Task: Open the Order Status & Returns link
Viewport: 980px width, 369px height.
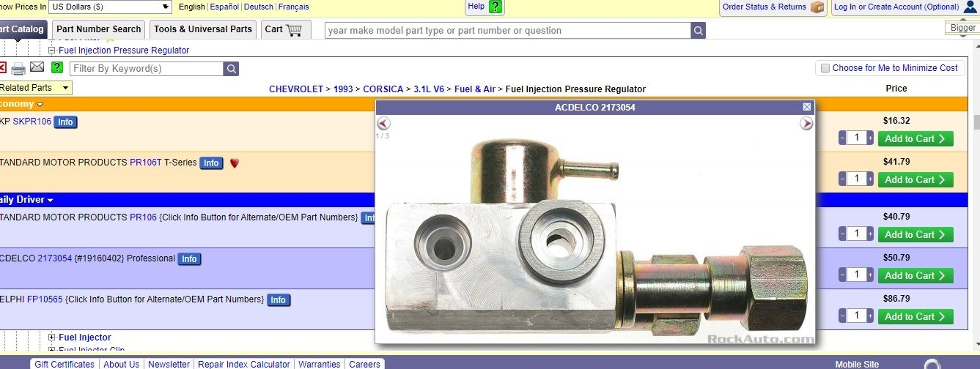Action: 764,7
